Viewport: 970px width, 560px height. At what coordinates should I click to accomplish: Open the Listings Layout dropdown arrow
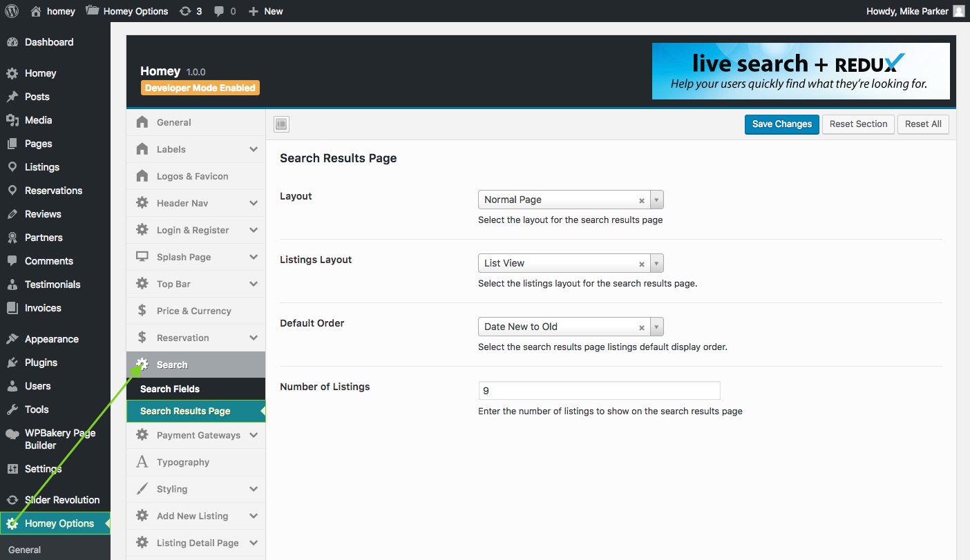coord(656,264)
